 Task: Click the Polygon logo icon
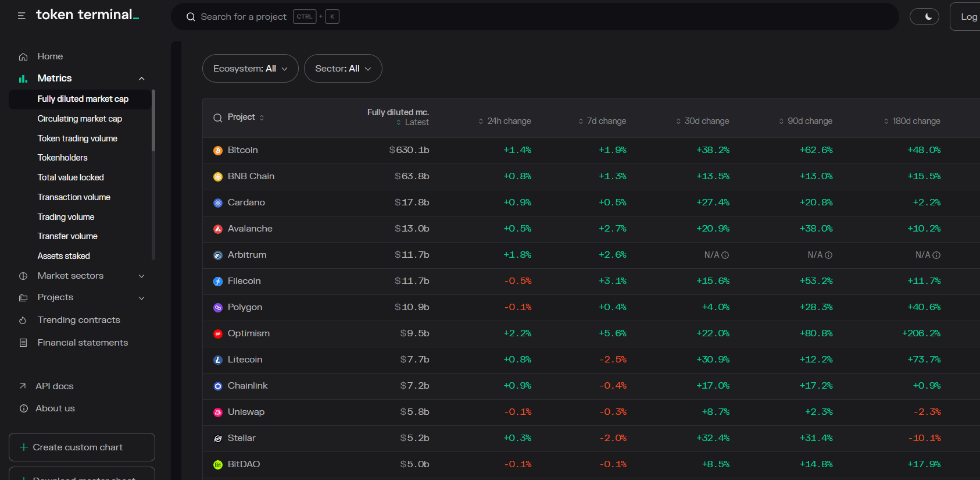218,308
